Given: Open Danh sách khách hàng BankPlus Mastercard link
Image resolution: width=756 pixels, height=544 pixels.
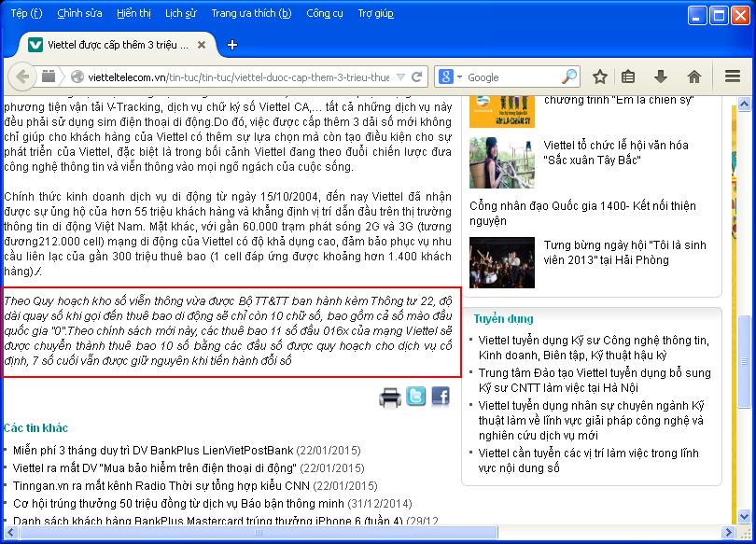Looking at the screenshot, I should pyautogui.click(x=208, y=521).
